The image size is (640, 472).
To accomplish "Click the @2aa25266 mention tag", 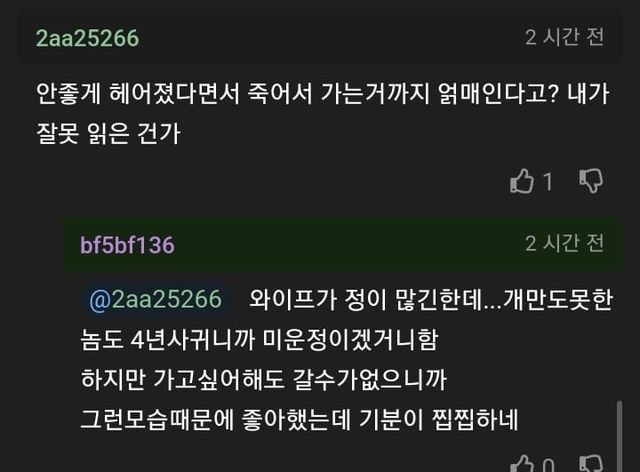I will point(155,300).
